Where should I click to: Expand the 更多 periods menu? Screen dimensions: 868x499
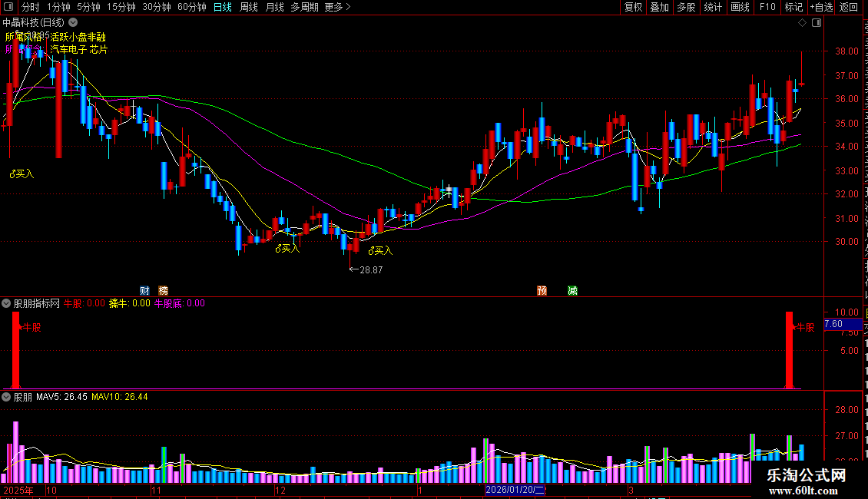point(337,7)
